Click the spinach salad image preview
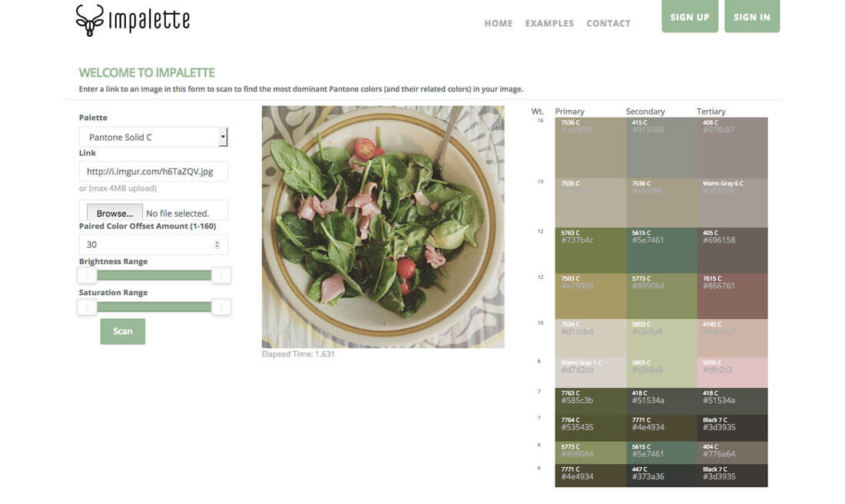 click(x=383, y=227)
